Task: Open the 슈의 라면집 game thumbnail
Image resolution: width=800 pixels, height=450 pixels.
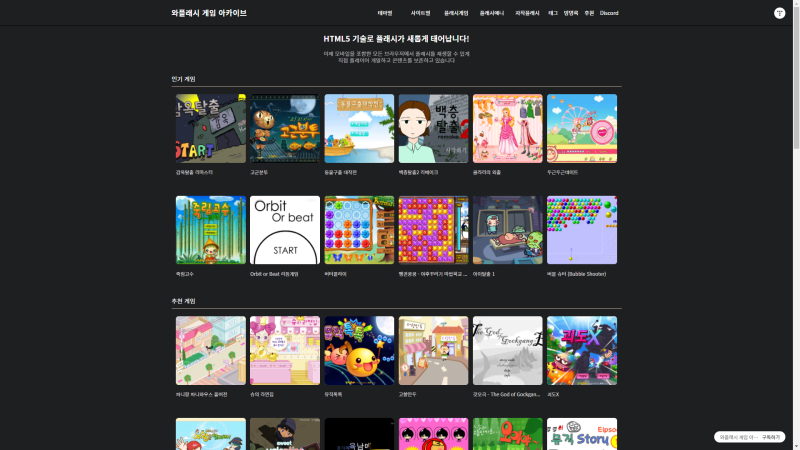Action: point(285,351)
